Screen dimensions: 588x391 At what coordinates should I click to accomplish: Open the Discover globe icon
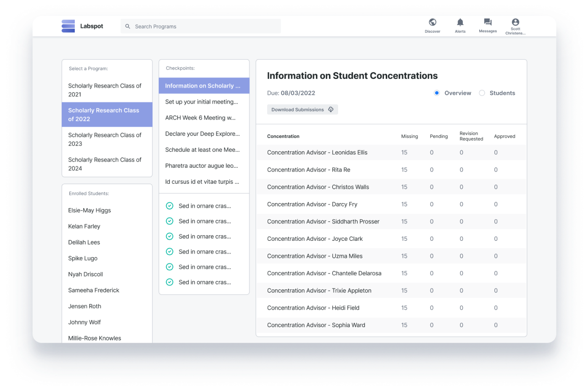432,22
